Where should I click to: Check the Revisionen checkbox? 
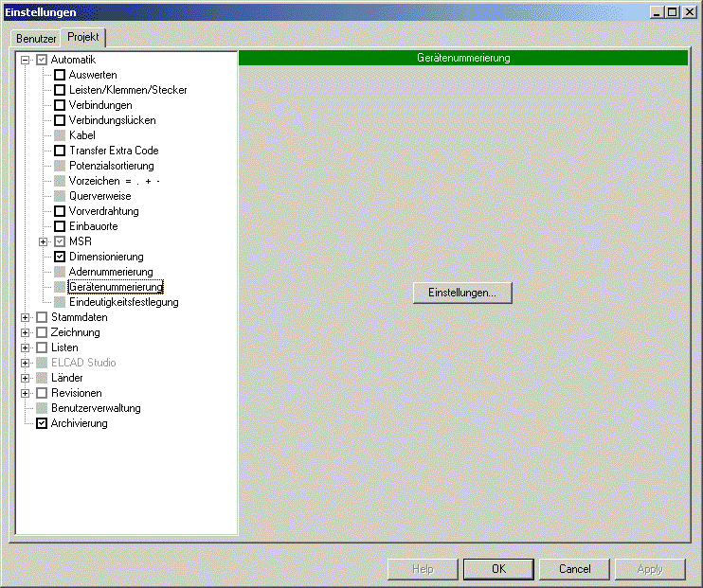(x=42, y=393)
